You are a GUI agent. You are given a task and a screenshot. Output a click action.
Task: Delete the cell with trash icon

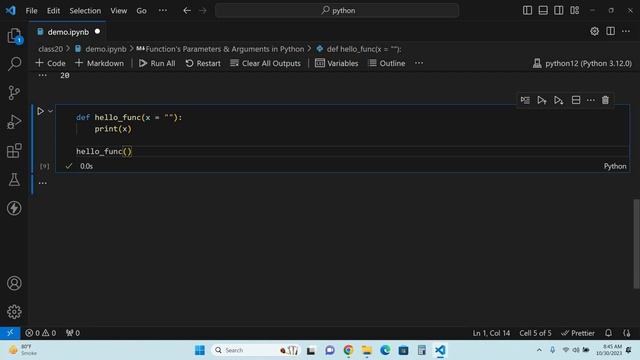coord(605,100)
